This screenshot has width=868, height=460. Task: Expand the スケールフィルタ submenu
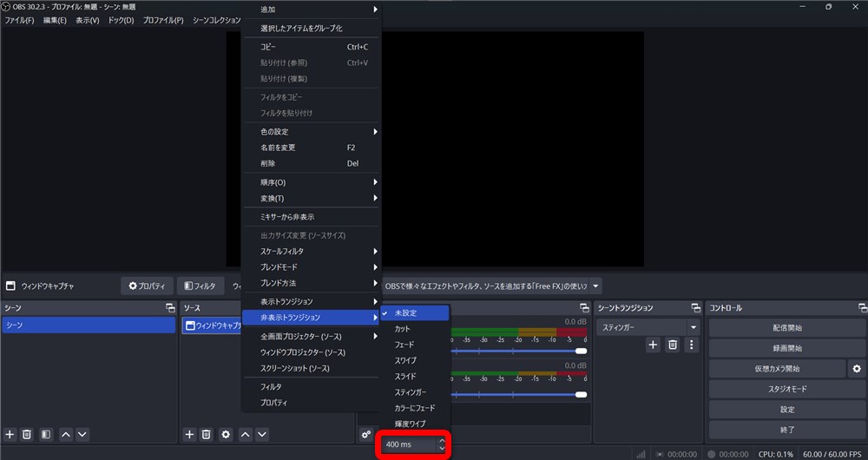pyautogui.click(x=312, y=252)
